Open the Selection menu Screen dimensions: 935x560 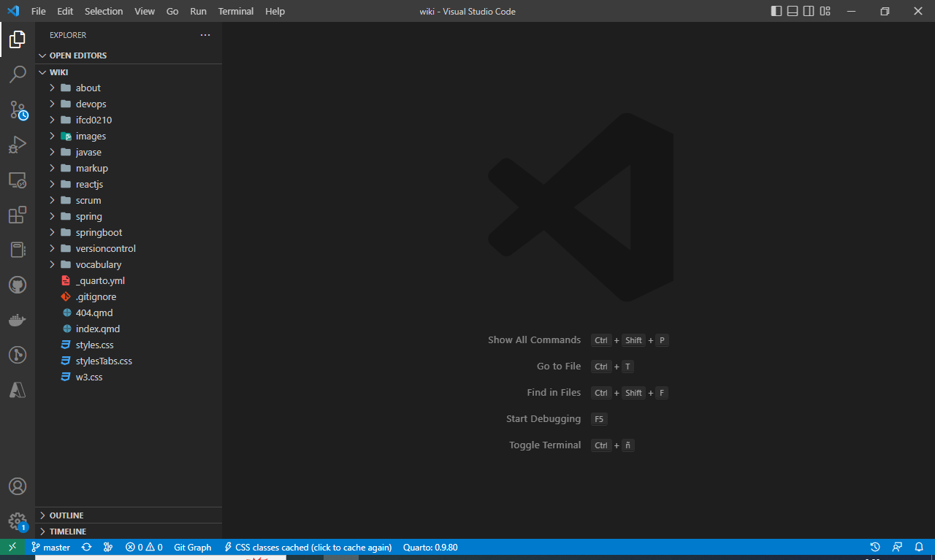(x=104, y=11)
